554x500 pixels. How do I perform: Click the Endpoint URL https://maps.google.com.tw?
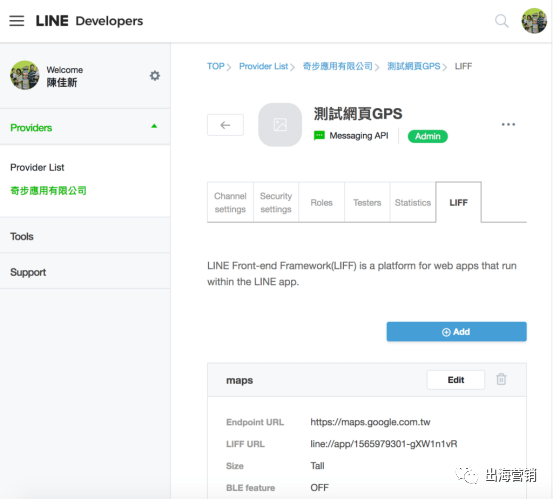click(x=370, y=422)
